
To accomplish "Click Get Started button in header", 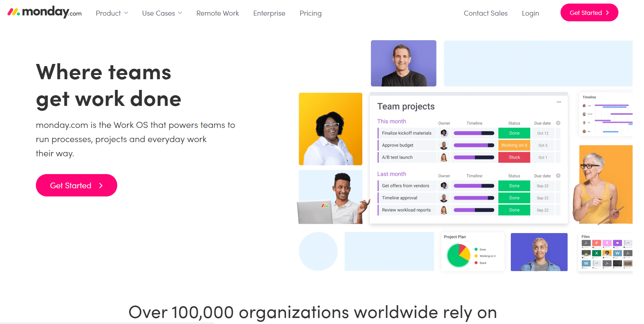I will (589, 12).
